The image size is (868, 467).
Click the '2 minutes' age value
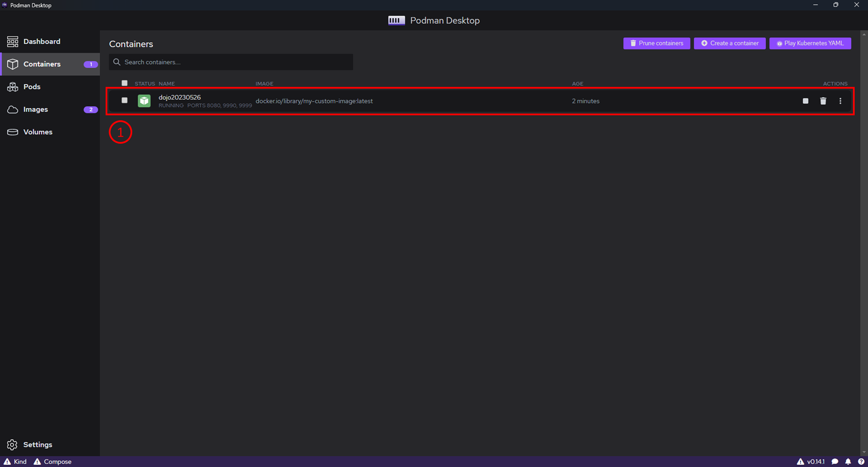[585, 101]
